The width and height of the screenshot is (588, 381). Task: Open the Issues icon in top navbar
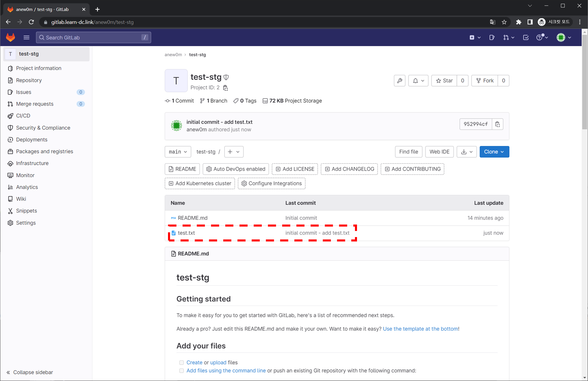[x=492, y=38]
